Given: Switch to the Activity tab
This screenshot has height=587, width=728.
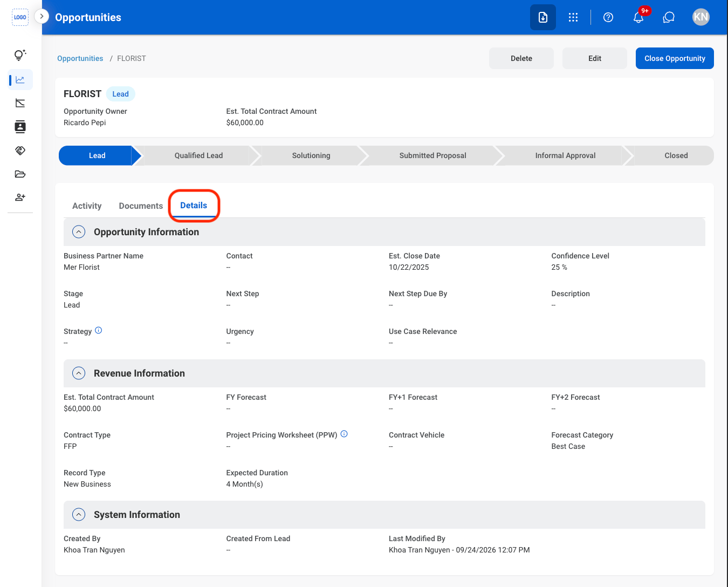Looking at the screenshot, I should point(87,206).
